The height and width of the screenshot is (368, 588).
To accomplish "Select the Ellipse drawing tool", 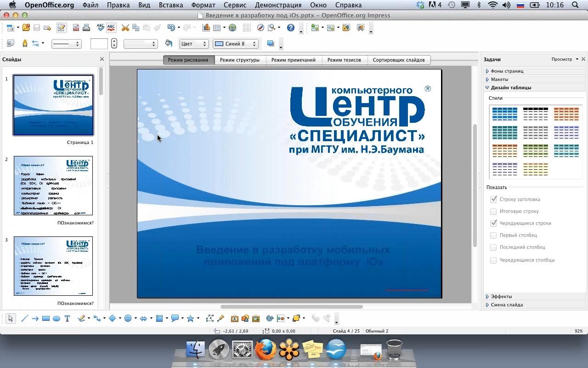I will click(57, 318).
